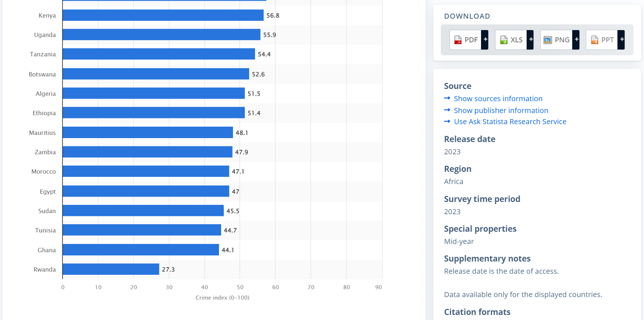Click the arrow beside Ask Statista Research Service
Screen dimensions: 644x320
point(447,122)
